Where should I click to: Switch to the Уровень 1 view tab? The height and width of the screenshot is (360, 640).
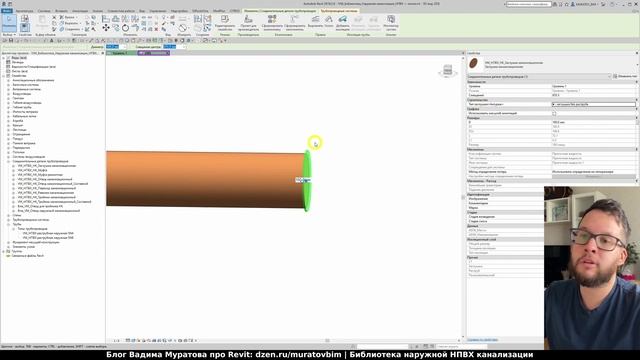[x=120, y=53]
